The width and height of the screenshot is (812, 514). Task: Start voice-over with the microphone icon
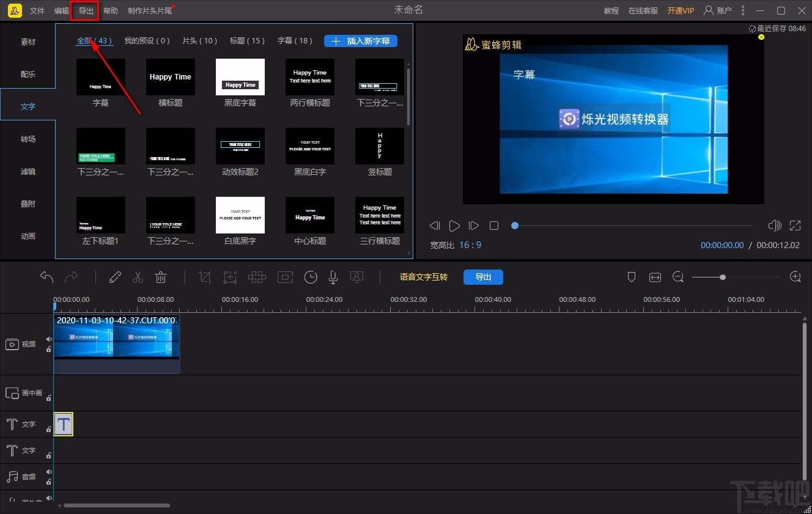pyautogui.click(x=333, y=277)
